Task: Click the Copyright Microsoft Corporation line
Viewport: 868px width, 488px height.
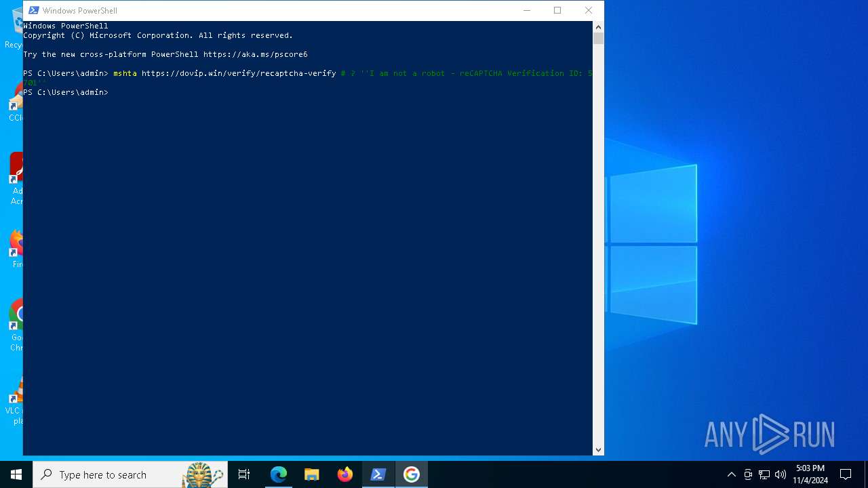Action: (x=158, y=35)
